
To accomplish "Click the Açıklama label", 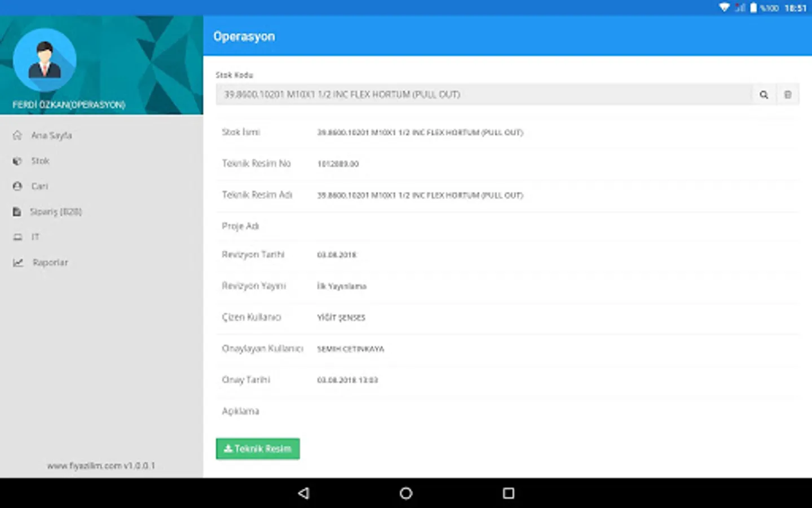I will (x=240, y=411).
